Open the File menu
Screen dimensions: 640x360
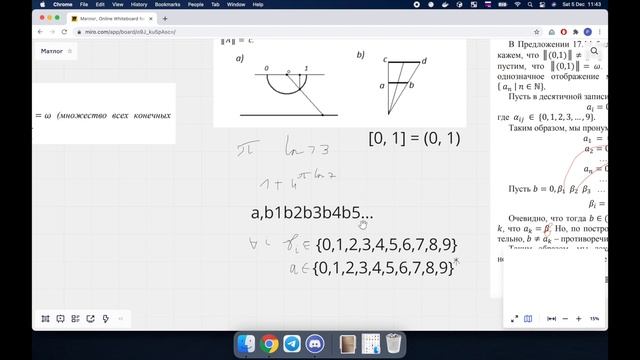pyautogui.click(x=84, y=4)
